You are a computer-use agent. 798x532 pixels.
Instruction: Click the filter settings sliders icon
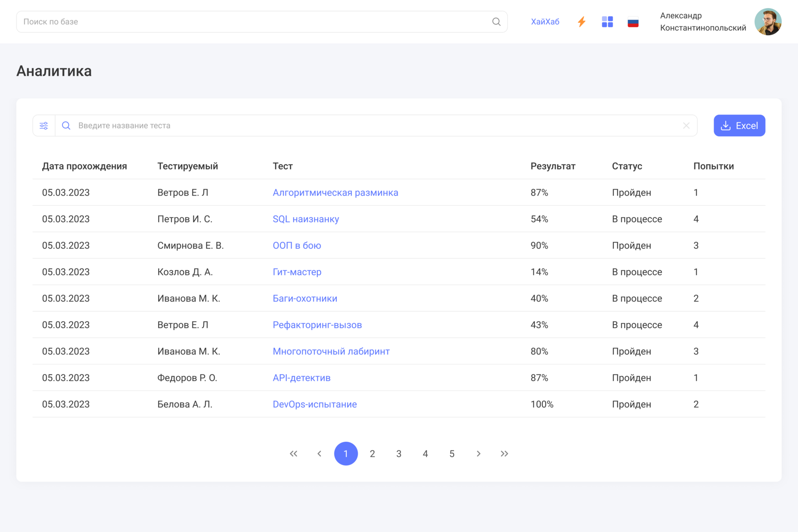[44, 126]
